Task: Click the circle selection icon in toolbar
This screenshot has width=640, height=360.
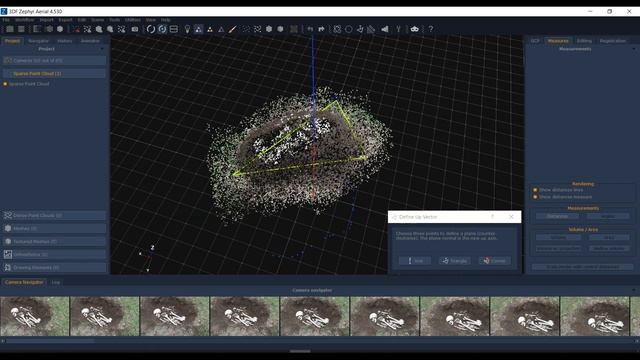Action: coord(349,29)
